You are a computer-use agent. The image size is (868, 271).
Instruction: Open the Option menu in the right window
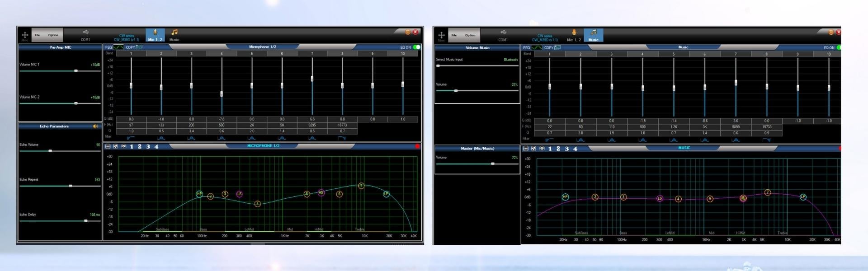click(x=470, y=35)
